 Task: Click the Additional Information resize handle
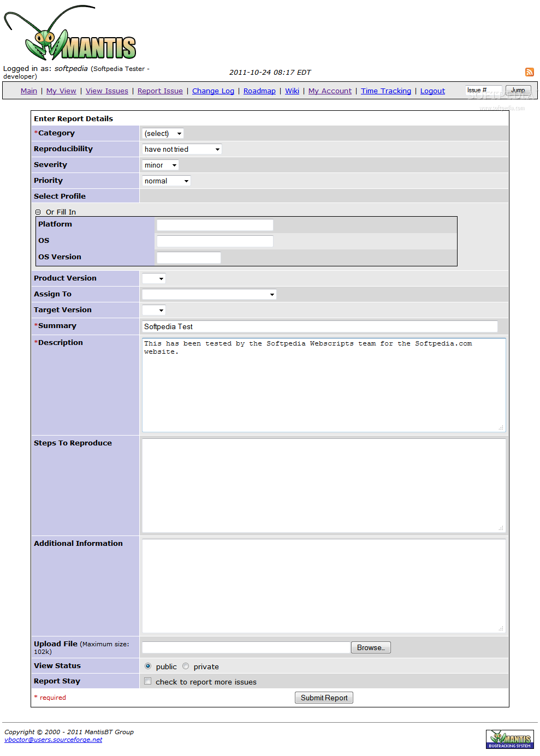coord(501,628)
